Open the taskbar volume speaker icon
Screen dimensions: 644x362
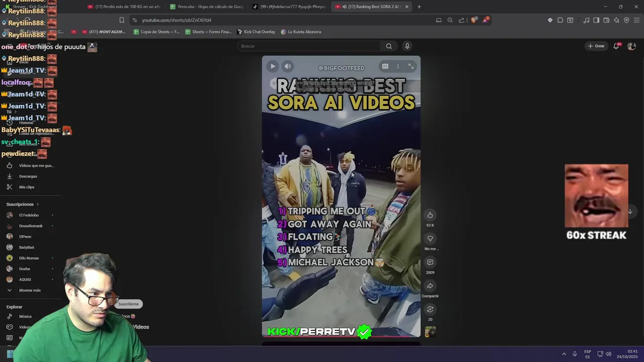[608, 354]
